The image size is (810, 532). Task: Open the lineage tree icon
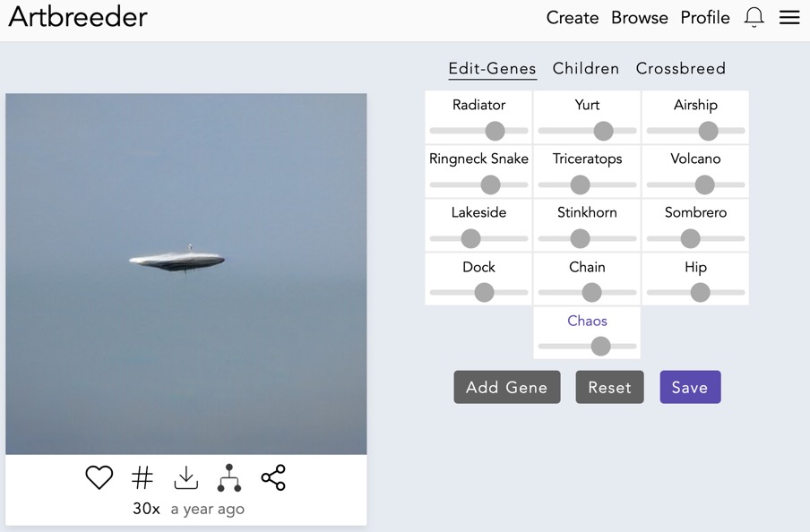[x=229, y=477]
